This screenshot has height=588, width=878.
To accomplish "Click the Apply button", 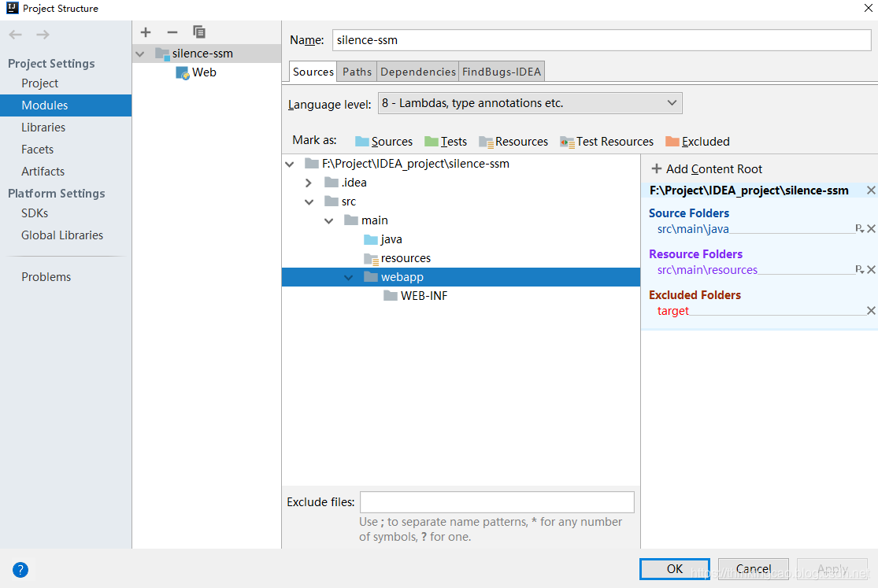I will click(832, 569).
